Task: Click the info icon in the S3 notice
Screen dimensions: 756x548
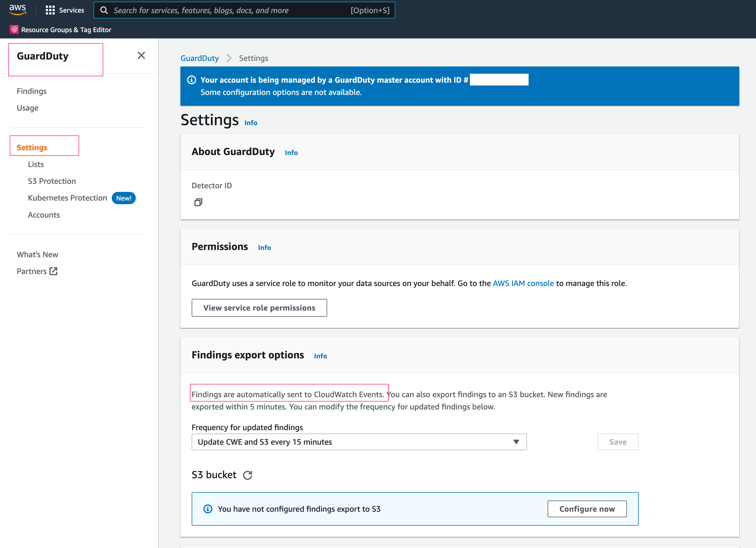Action: (208, 509)
